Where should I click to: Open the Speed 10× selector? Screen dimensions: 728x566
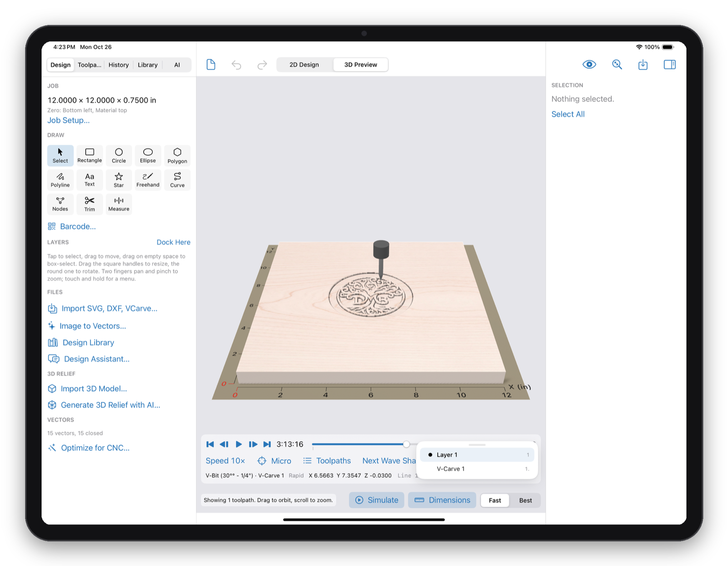(x=225, y=461)
